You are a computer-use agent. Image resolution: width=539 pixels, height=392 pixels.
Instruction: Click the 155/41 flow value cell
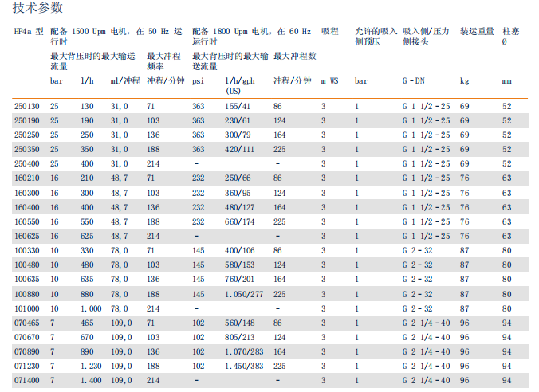238,106
